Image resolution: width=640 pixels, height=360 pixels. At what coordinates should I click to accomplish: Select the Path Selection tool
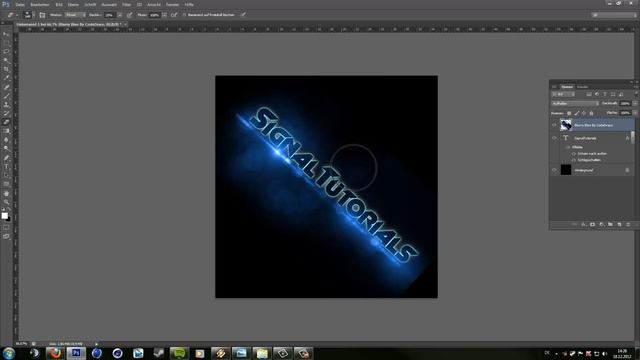coord(6,175)
